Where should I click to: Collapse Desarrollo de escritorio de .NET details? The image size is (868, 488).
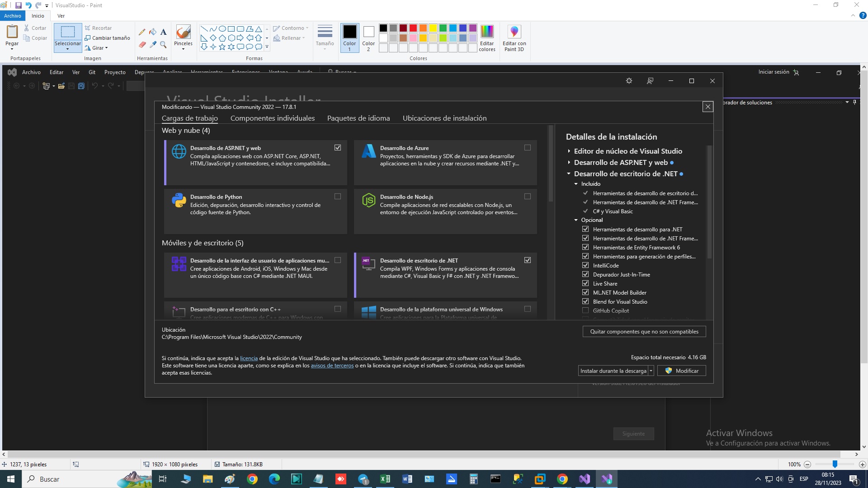(x=569, y=174)
